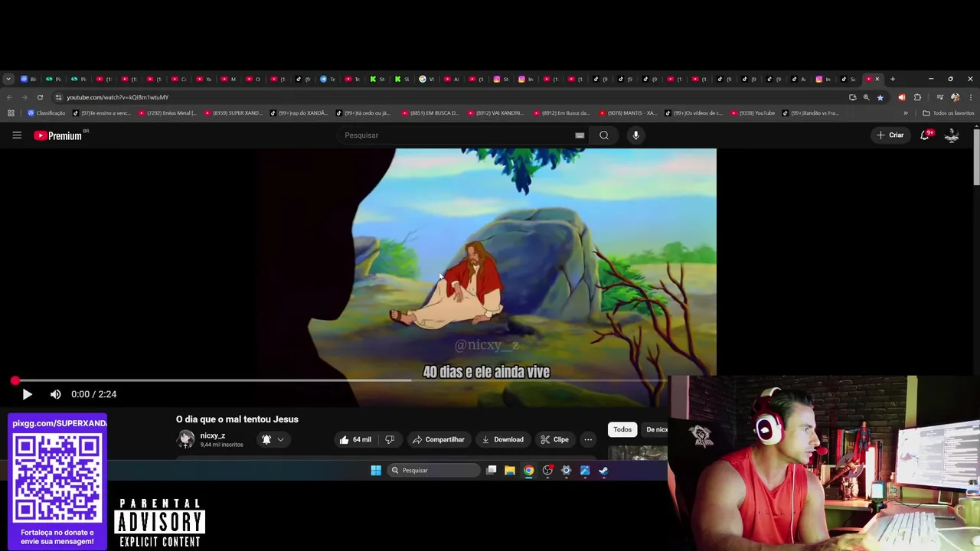Click install/cast screen icon in address bar

[852, 97]
